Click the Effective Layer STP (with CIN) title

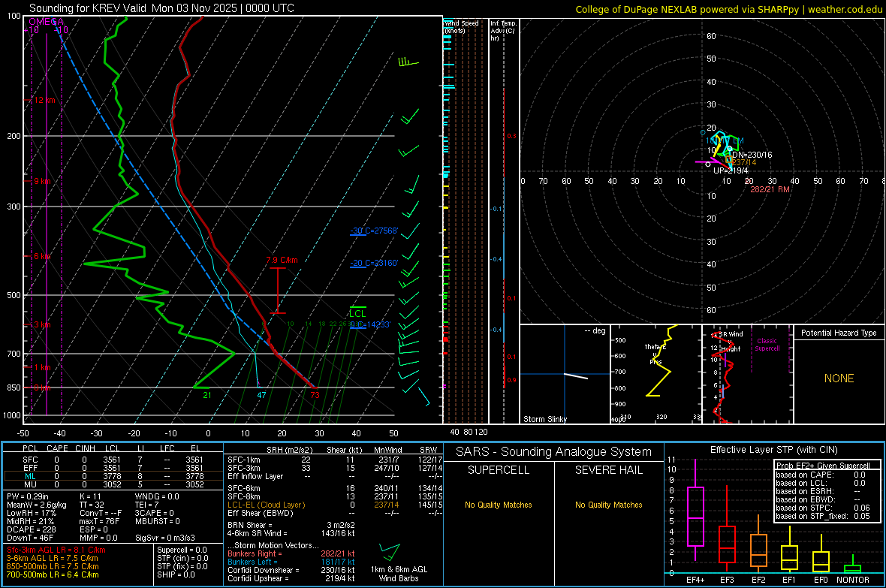pos(774,450)
